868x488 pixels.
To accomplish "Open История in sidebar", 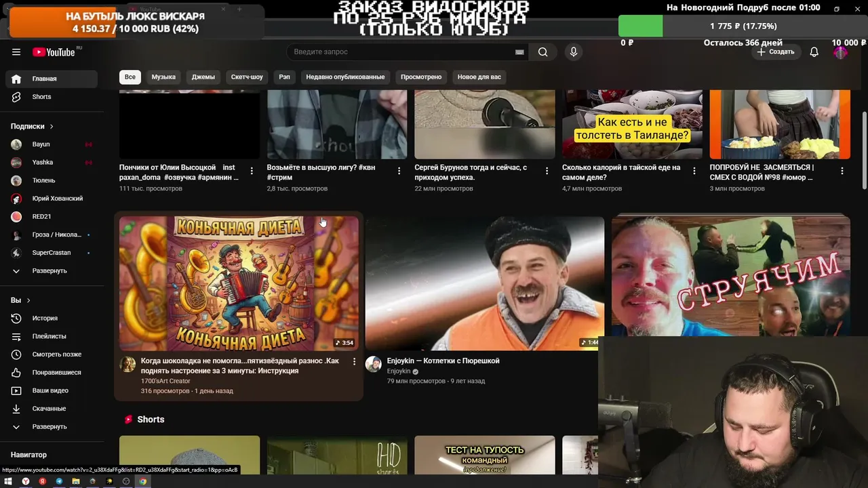I will point(52,318).
